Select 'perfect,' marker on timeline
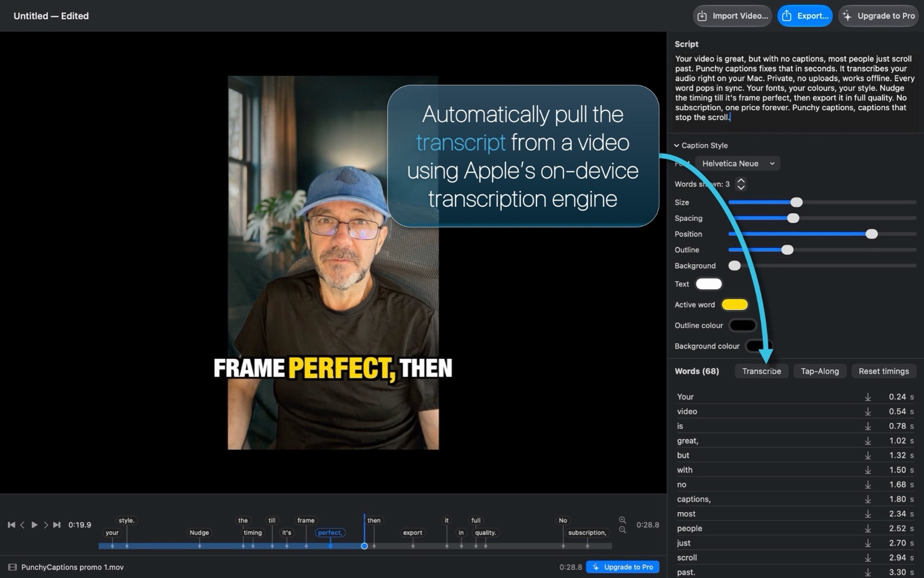Screen dimensions: 924x578 click(330, 533)
